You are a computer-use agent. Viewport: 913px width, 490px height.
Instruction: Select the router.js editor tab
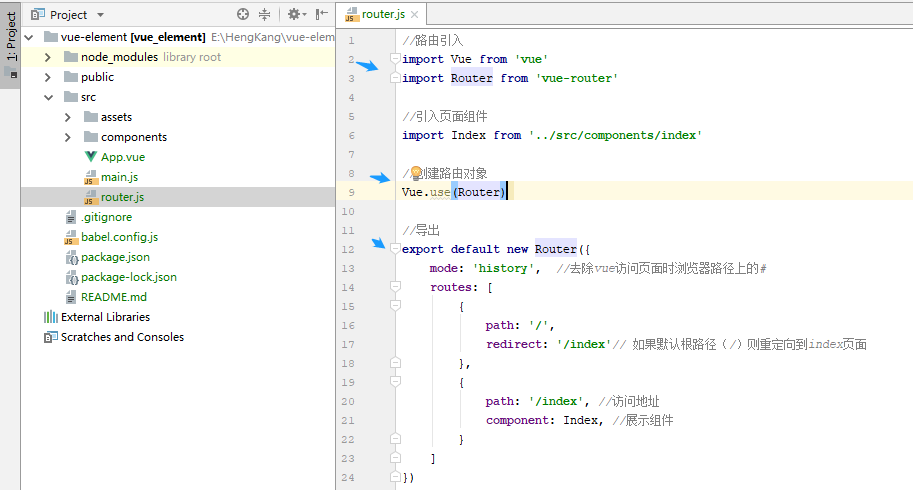(382, 15)
